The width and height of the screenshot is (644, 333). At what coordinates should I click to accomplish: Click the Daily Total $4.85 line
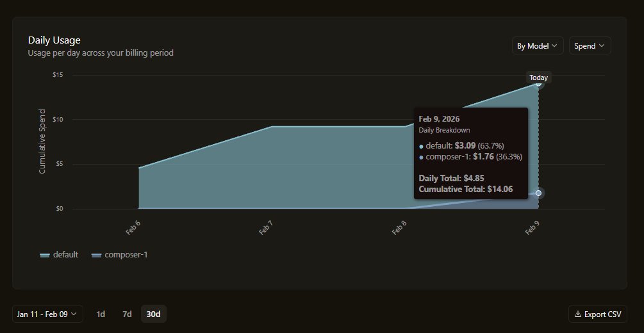[x=451, y=178]
